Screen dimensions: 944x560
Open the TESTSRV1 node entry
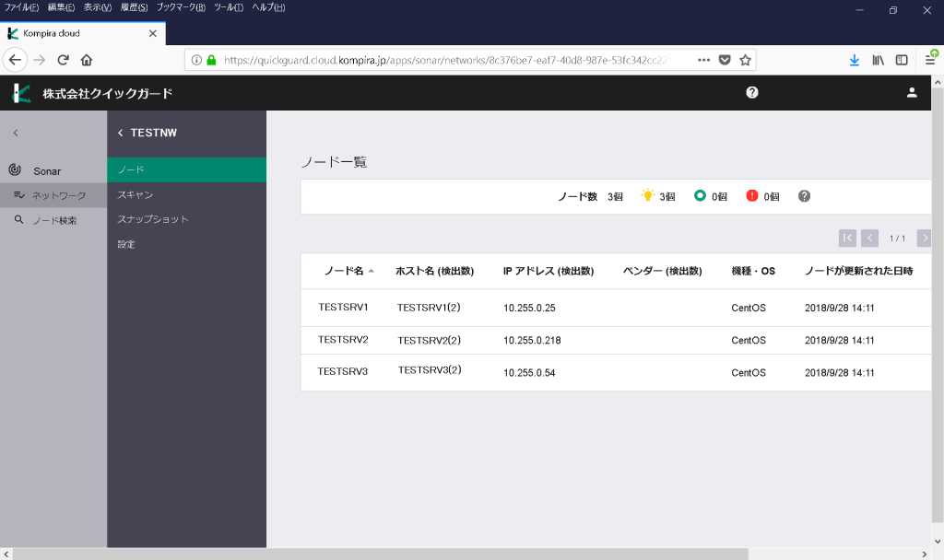coord(343,307)
